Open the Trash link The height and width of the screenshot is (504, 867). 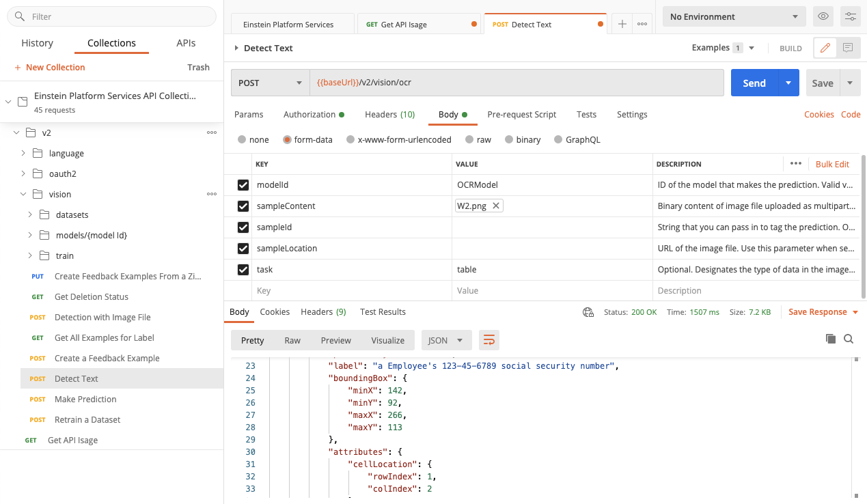click(x=198, y=67)
